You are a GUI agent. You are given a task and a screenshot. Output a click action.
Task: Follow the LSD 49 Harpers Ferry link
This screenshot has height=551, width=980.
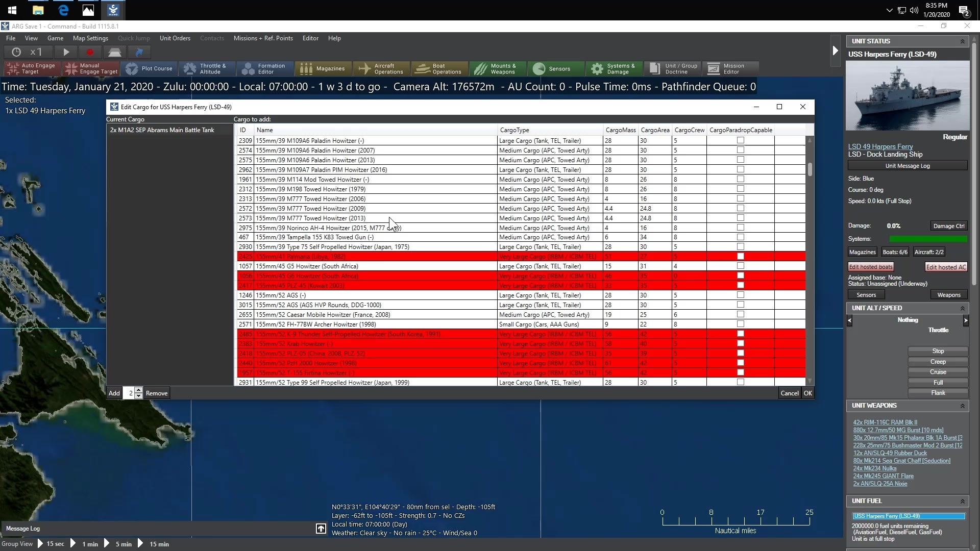[x=880, y=146]
